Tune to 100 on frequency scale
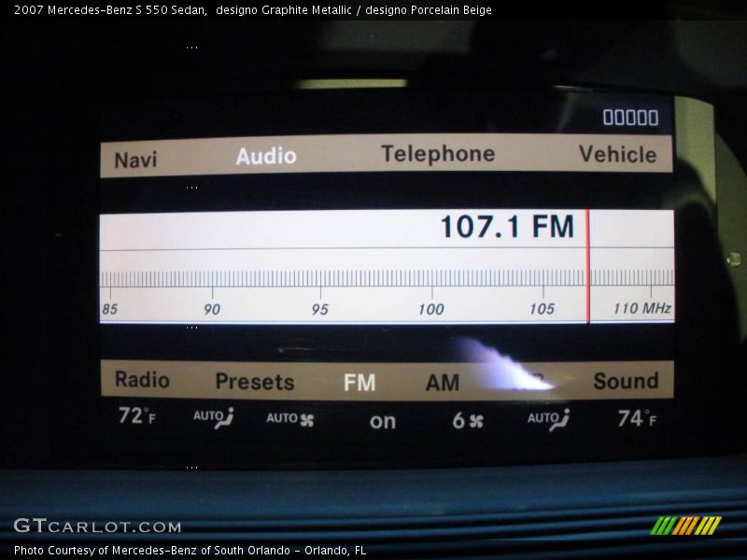 point(431,310)
